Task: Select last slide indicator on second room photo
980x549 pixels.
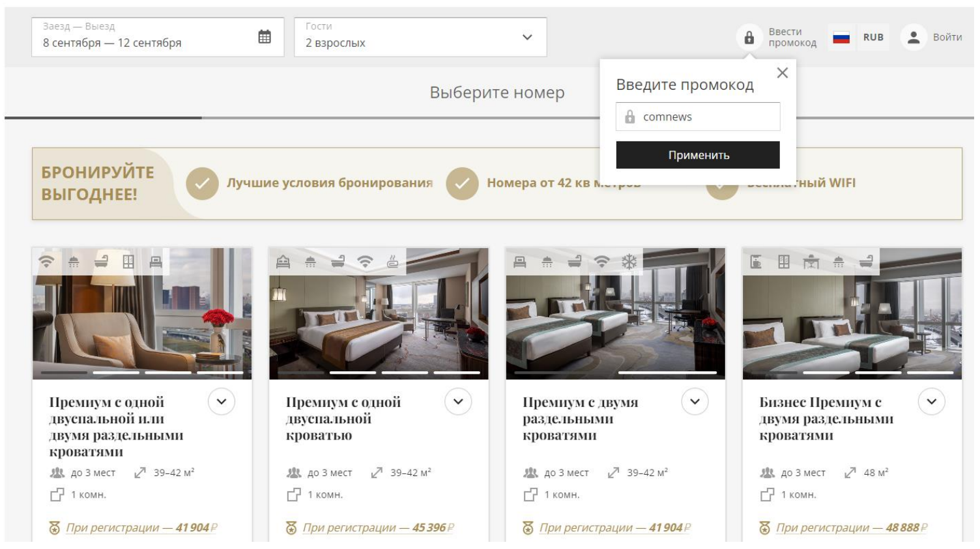Action: click(x=457, y=373)
